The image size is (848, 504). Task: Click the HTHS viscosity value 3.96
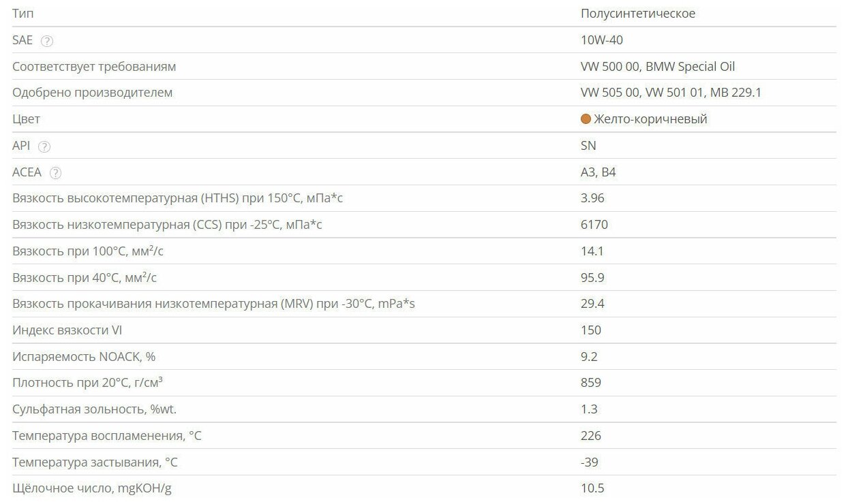592,198
